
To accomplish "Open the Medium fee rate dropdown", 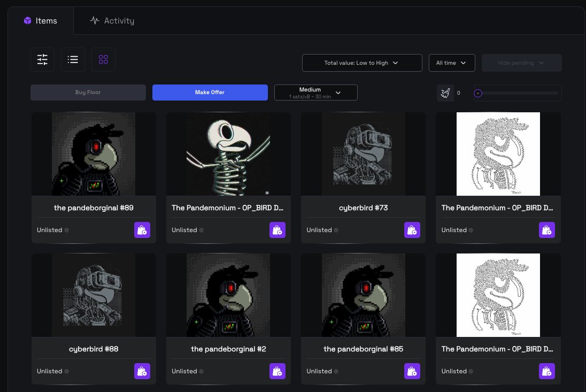I will 316,93.
